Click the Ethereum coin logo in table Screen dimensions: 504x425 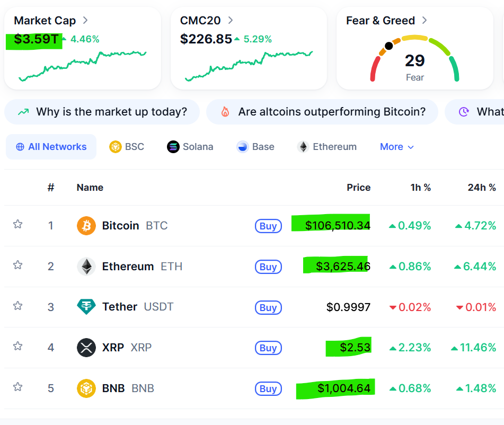tap(86, 267)
